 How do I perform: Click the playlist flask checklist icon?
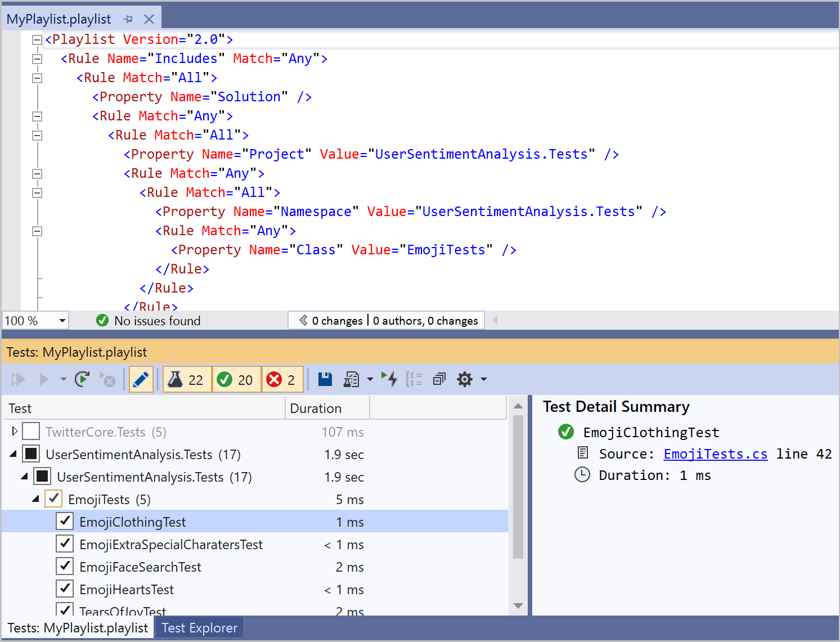click(351, 379)
